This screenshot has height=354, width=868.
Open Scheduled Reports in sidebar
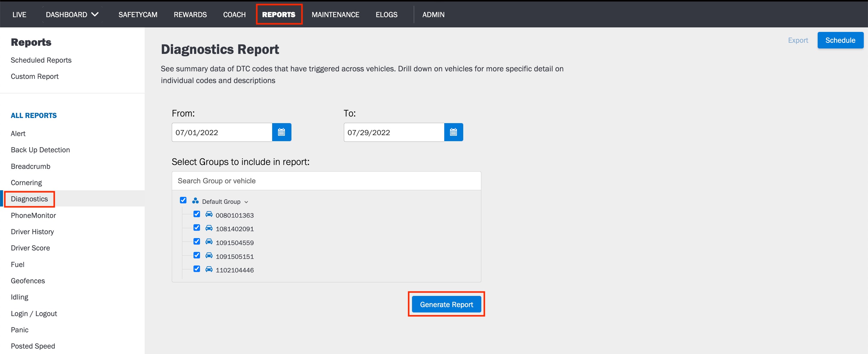(41, 60)
